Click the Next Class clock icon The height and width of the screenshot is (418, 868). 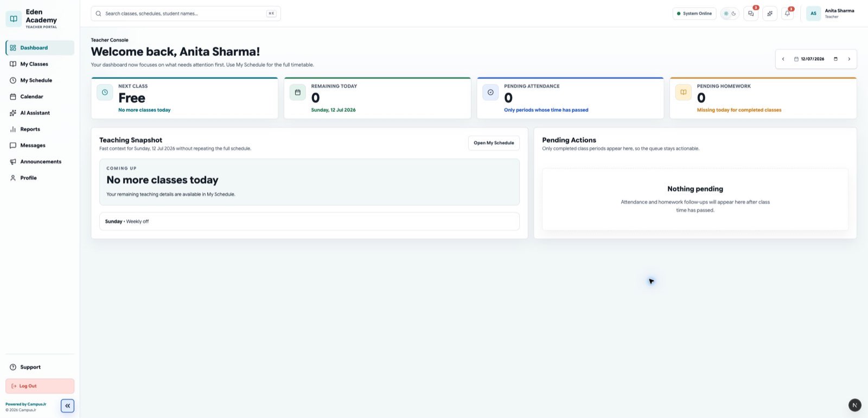105,92
